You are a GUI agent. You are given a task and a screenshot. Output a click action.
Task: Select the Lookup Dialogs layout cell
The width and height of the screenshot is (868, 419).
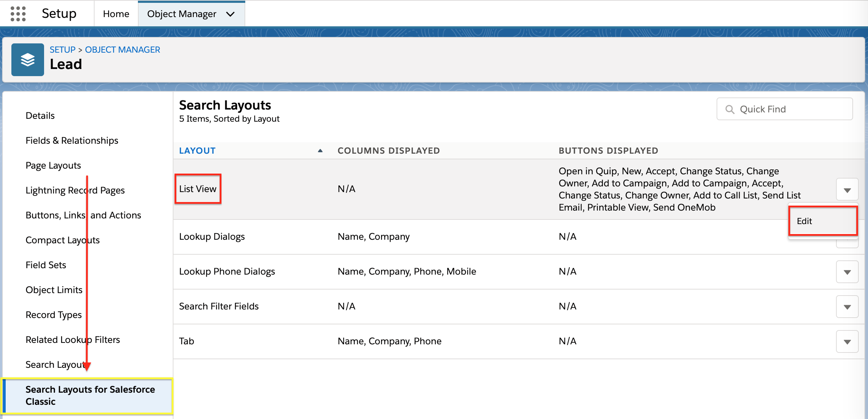[x=212, y=237]
